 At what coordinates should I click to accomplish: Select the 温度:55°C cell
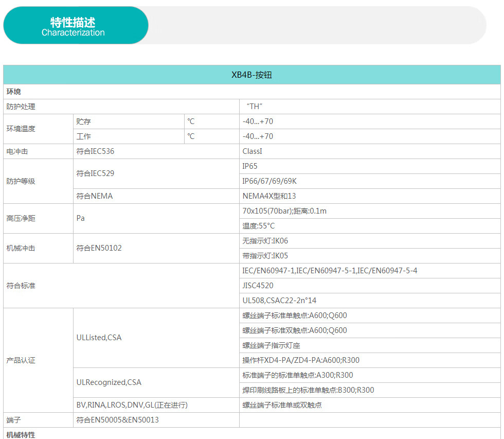pos(259,226)
